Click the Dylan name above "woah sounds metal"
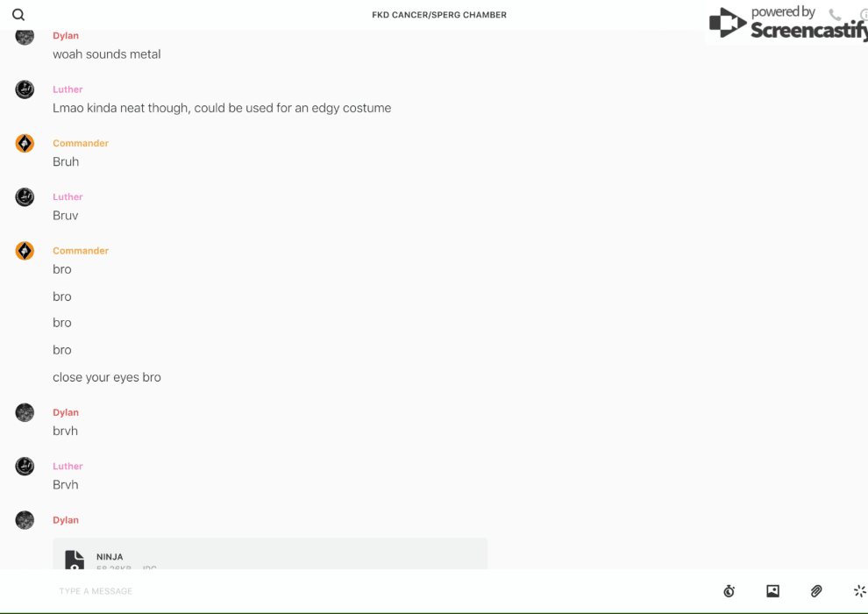Viewport: 868px width, 614px height. 66,35
